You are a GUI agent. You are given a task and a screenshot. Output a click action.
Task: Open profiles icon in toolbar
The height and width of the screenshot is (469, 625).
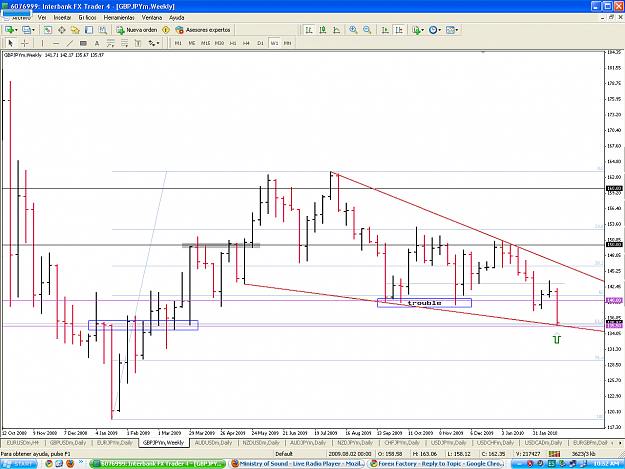point(26,30)
